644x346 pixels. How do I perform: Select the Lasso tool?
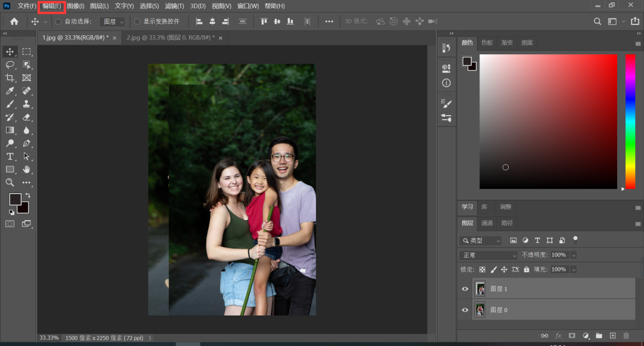pyautogui.click(x=10, y=65)
